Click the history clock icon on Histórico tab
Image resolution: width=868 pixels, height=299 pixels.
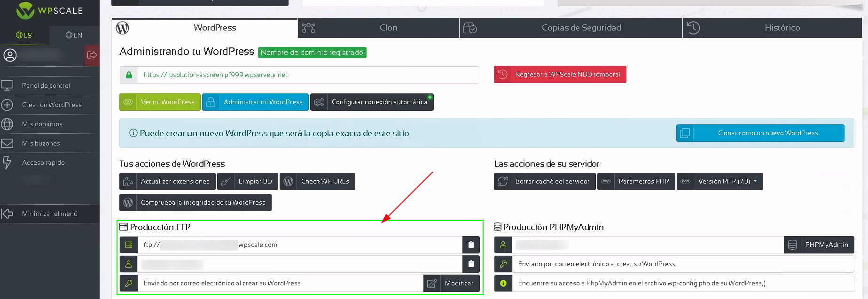click(693, 28)
